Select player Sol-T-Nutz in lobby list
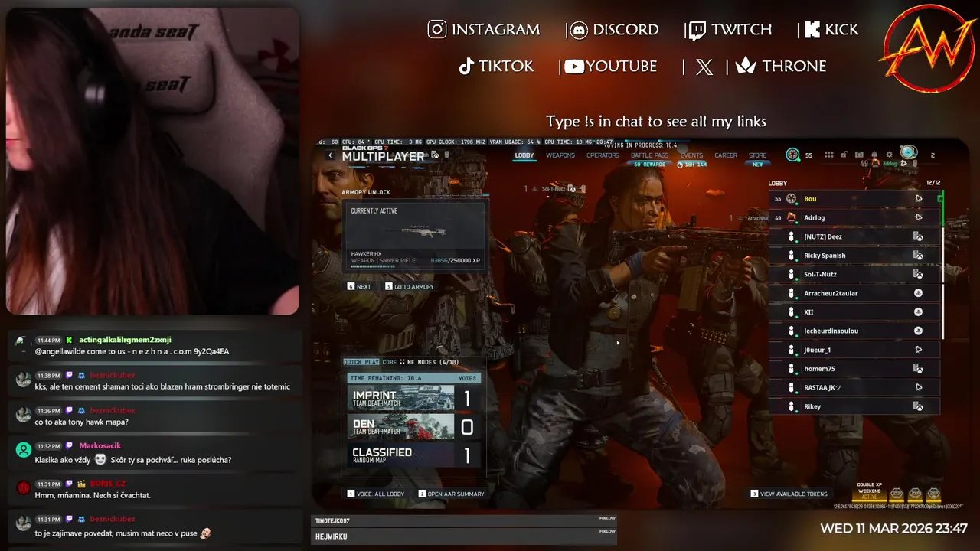 pos(854,274)
